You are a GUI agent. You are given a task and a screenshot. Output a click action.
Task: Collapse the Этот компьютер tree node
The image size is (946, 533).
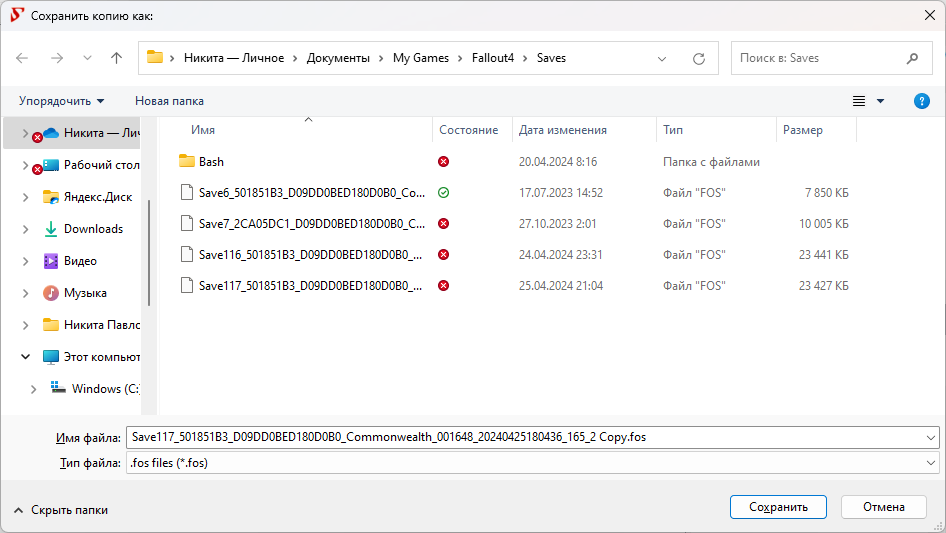[x=25, y=357]
